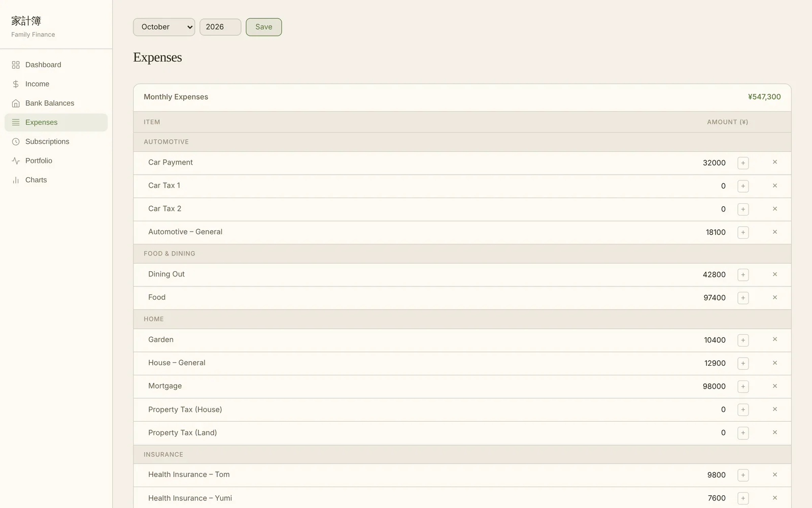Delete Property Tax (Land) row
812x508 pixels.
pyautogui.click(x=775, y=433)
